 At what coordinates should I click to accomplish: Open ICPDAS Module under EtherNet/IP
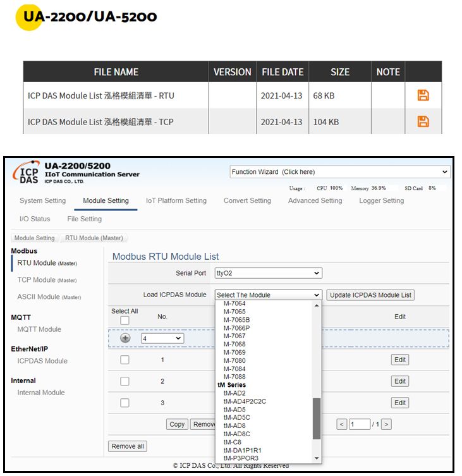42,361
